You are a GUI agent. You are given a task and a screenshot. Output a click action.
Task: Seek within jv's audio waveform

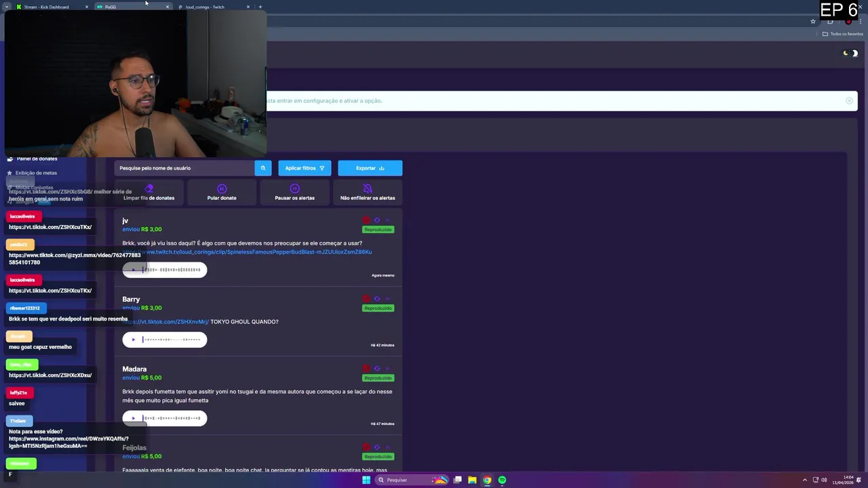click(x=172, y=270)
